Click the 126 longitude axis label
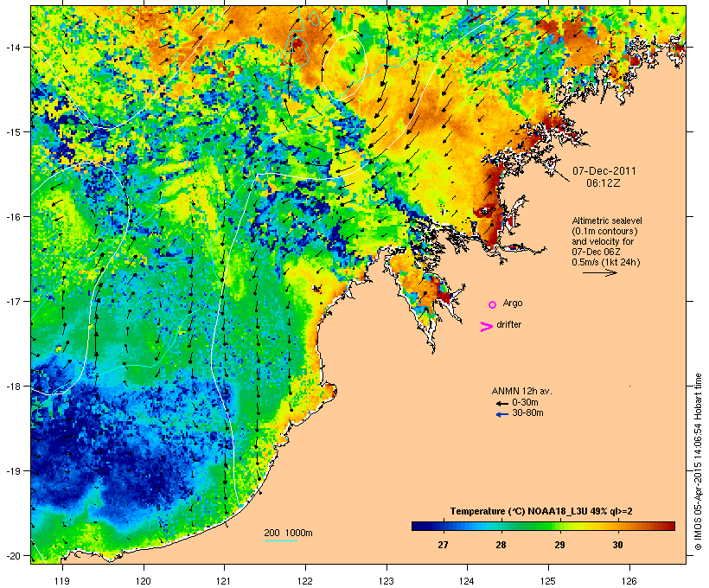The height and width of the screenshot is (588, 709). 629,581
